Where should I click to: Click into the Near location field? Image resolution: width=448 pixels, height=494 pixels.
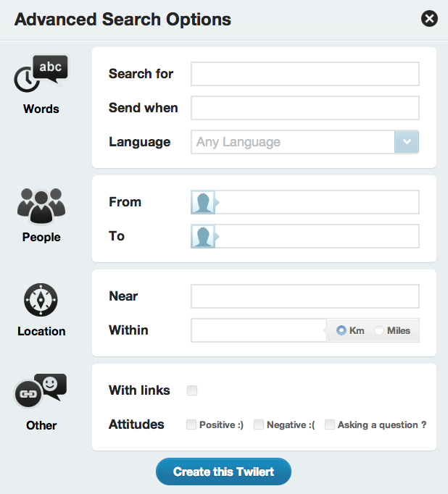pos(305,296)
